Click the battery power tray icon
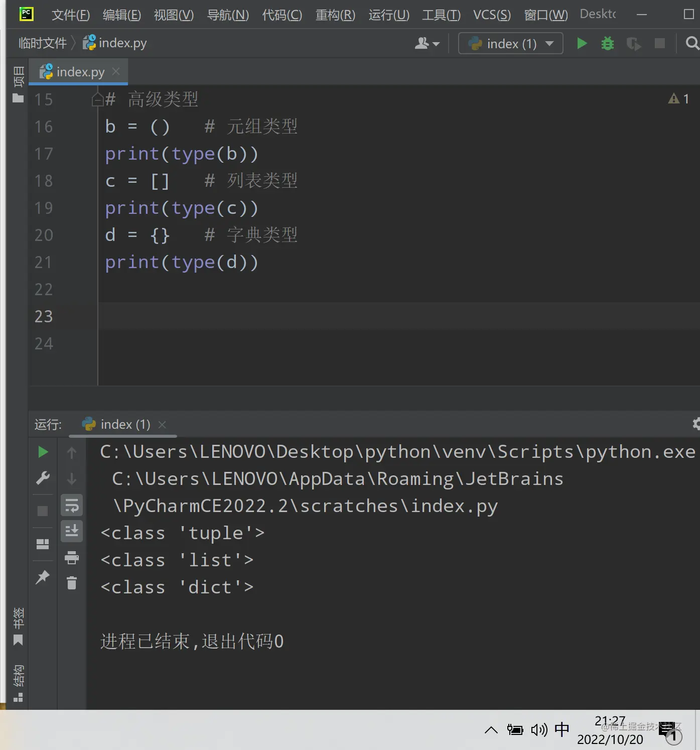This screenshot has height=750, width=700. click(x=515, y=730)
